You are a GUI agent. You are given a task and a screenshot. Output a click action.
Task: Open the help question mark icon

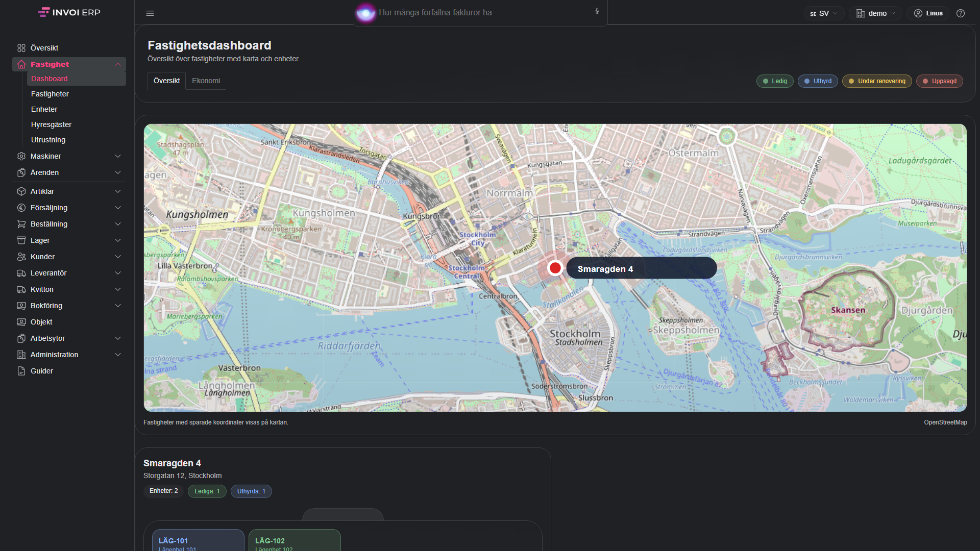click(x=961, y=13)
